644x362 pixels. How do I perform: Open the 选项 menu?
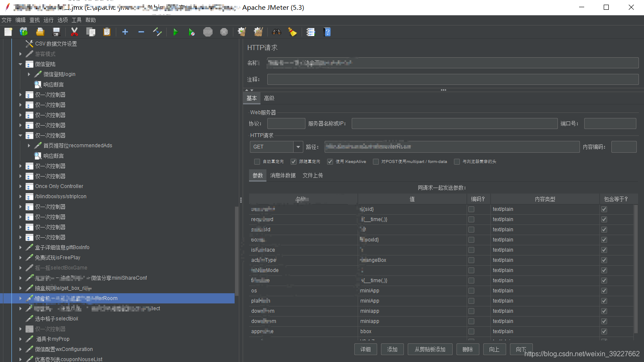[62, 20]
